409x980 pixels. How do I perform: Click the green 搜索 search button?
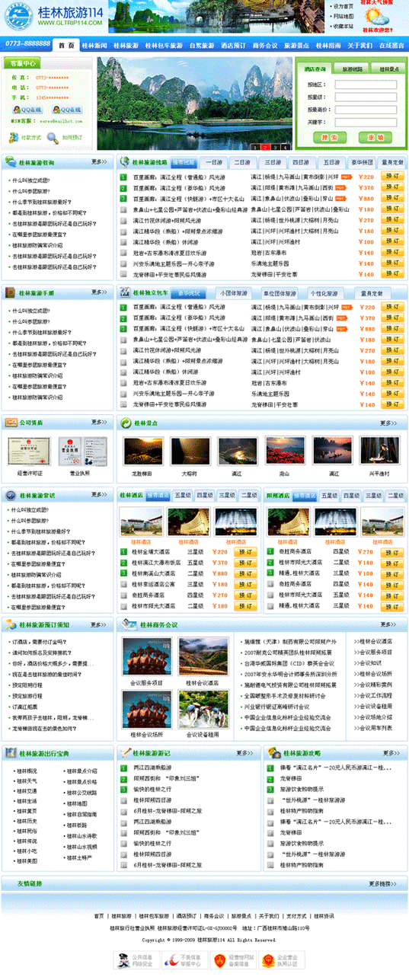(x=330, y=138)
